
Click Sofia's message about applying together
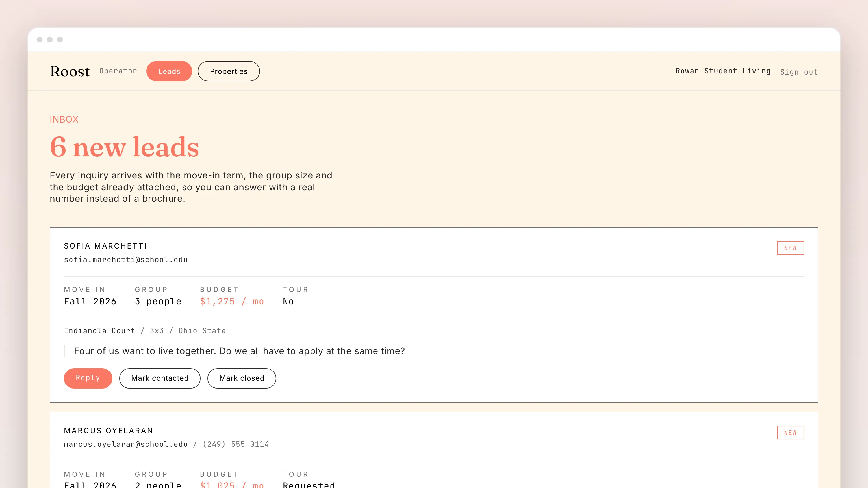click(x=239, y=351)
